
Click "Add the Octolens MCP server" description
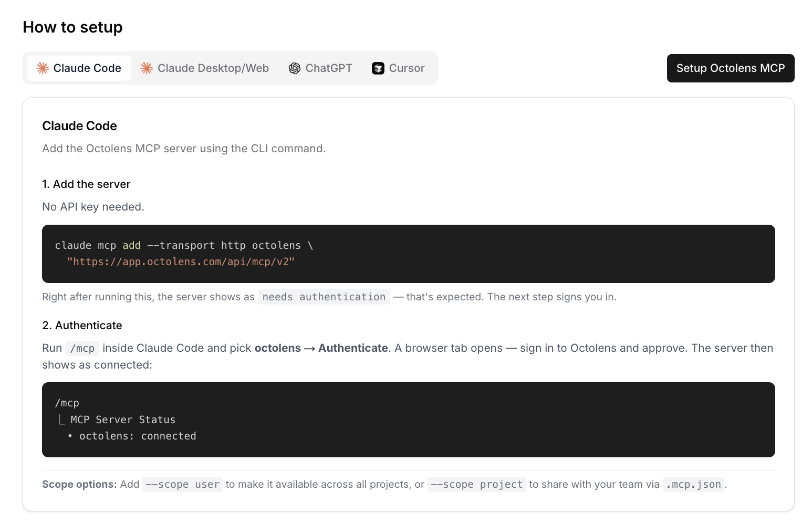tap(184, 149)
